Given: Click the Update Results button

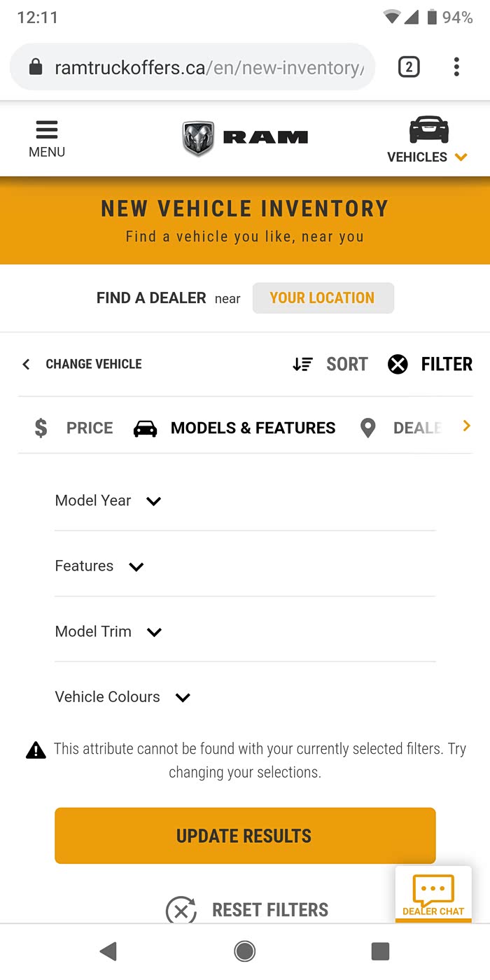Looking at the screenshot, I should 245,836.
